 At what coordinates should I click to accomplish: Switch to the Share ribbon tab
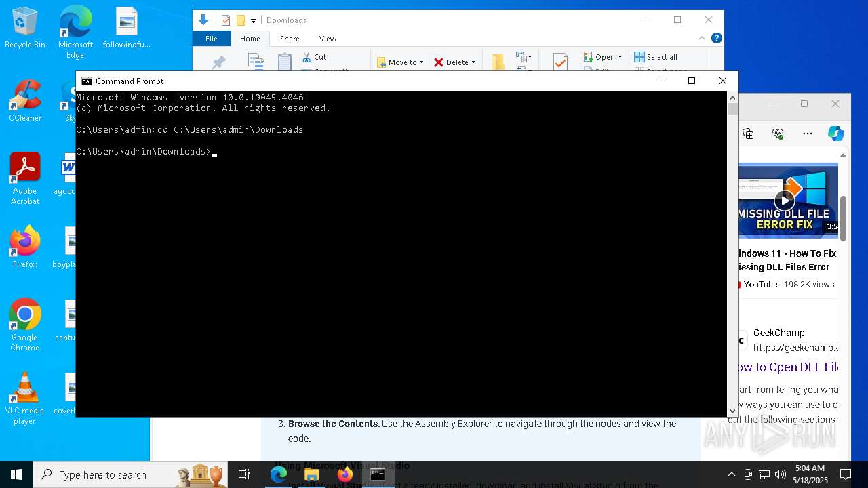point(290,39)
